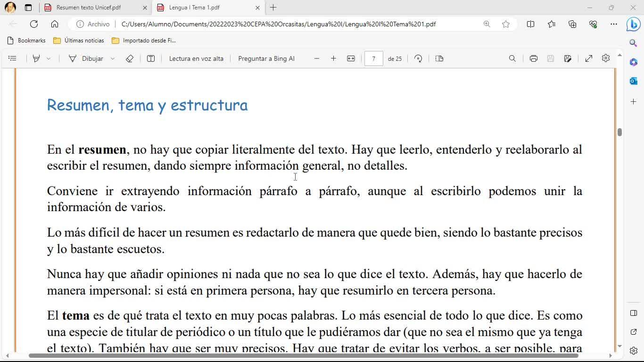Screen dimensions: 644x362
Task: Open the sidebar settings gear at bottom
Action: 634,351
